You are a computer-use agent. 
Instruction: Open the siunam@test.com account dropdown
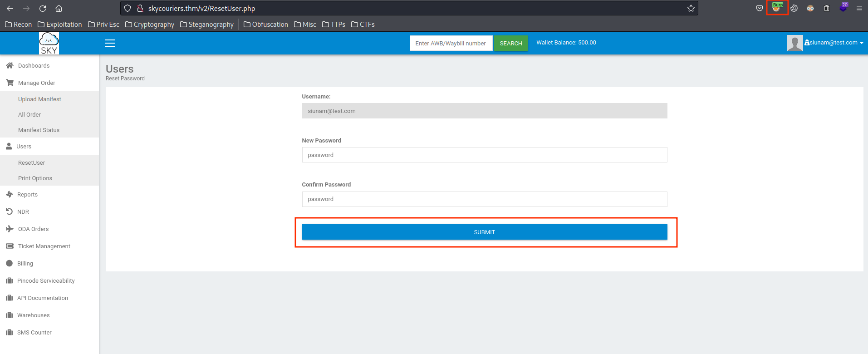coord(834,43)
